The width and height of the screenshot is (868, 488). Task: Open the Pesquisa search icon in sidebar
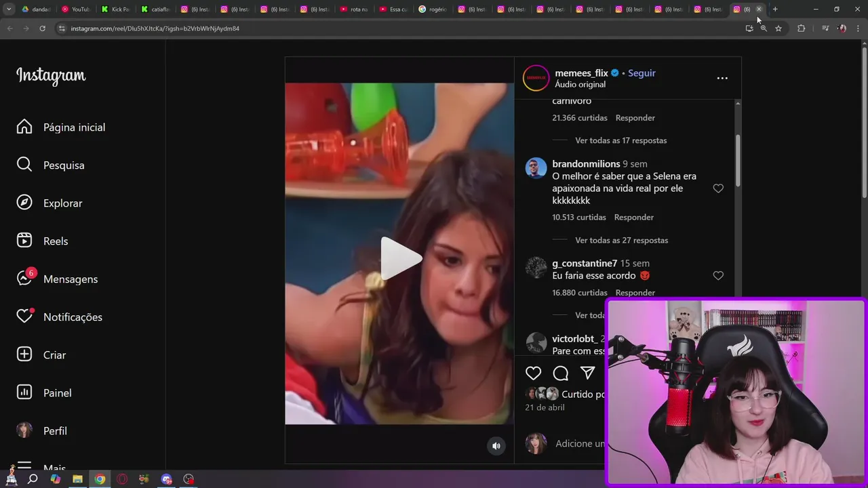pos(24,165)
